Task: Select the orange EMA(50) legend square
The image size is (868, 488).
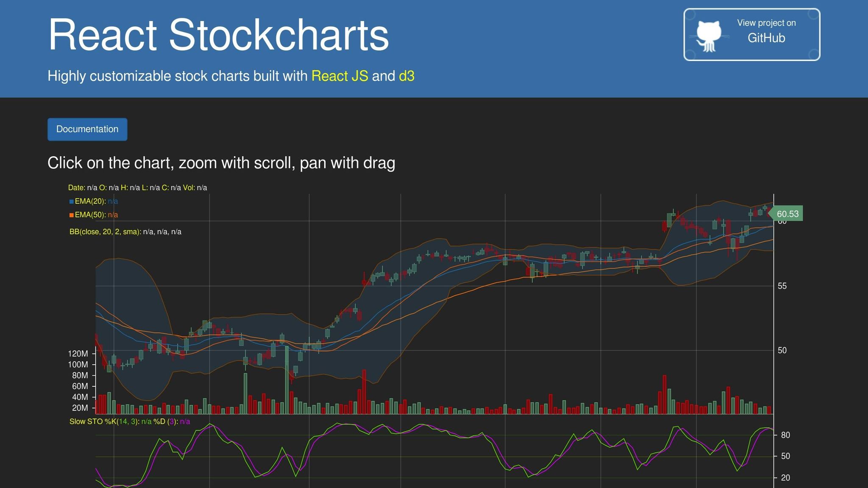Action: (71, 215)
